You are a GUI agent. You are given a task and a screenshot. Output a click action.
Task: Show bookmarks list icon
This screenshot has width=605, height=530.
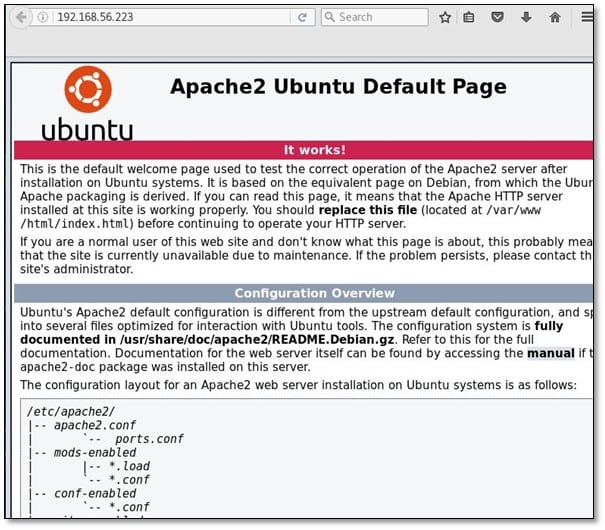(470, 17)
